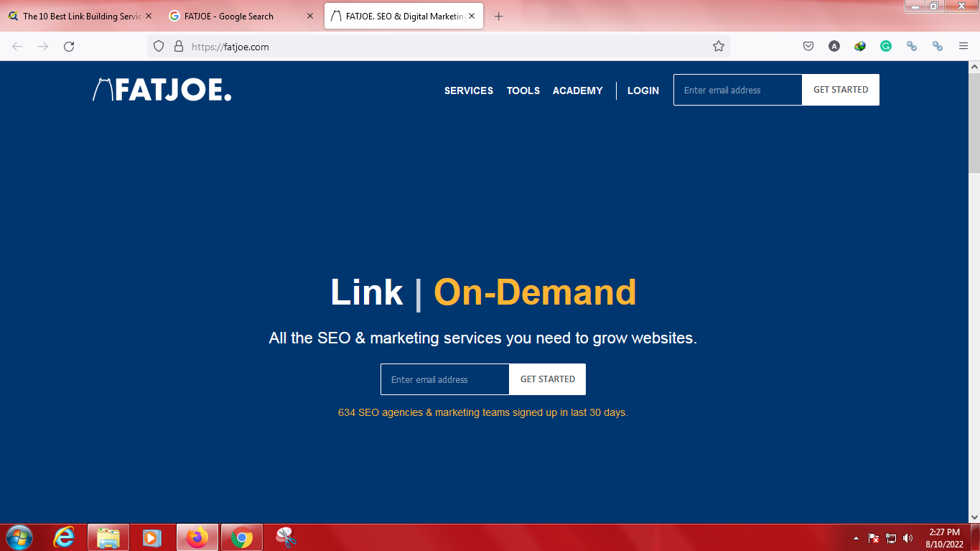Open the Grammarly extension icon
Viewport: 980px width, 551px height.
886,46
